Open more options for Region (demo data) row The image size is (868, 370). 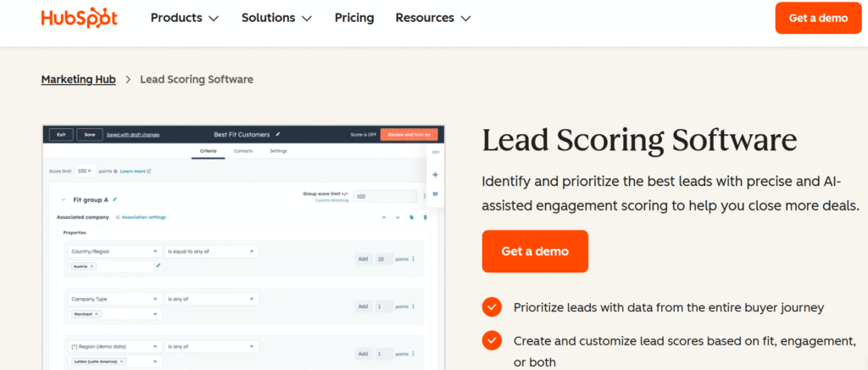[414, 354]
